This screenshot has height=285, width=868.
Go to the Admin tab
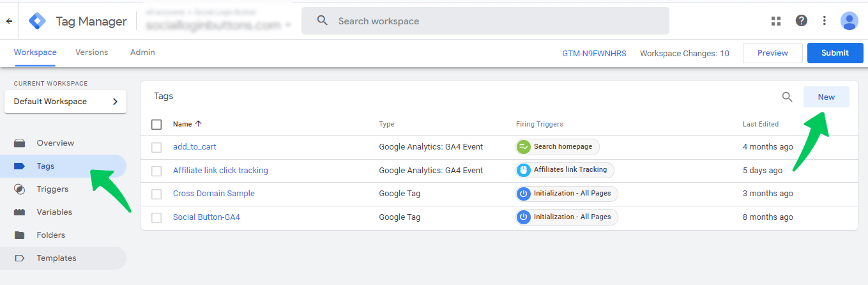pyautogui.click(x=142, y=52)
